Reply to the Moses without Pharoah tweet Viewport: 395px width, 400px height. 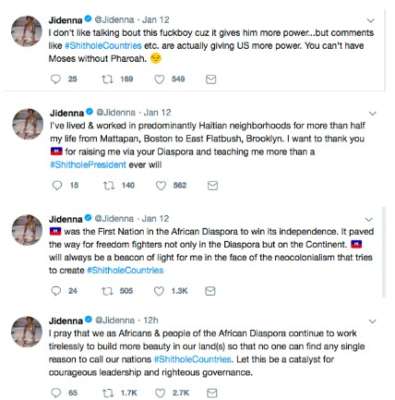click(55, 79)
